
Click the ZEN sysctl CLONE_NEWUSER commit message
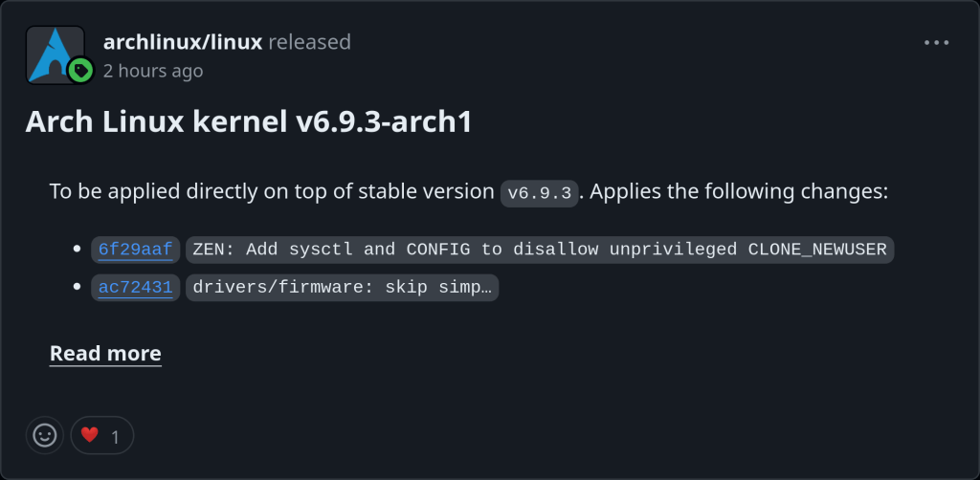pos(540,250)
